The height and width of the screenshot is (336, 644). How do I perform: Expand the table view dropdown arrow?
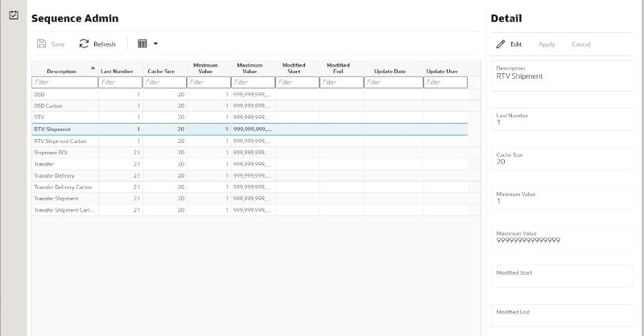coord(155,43)
